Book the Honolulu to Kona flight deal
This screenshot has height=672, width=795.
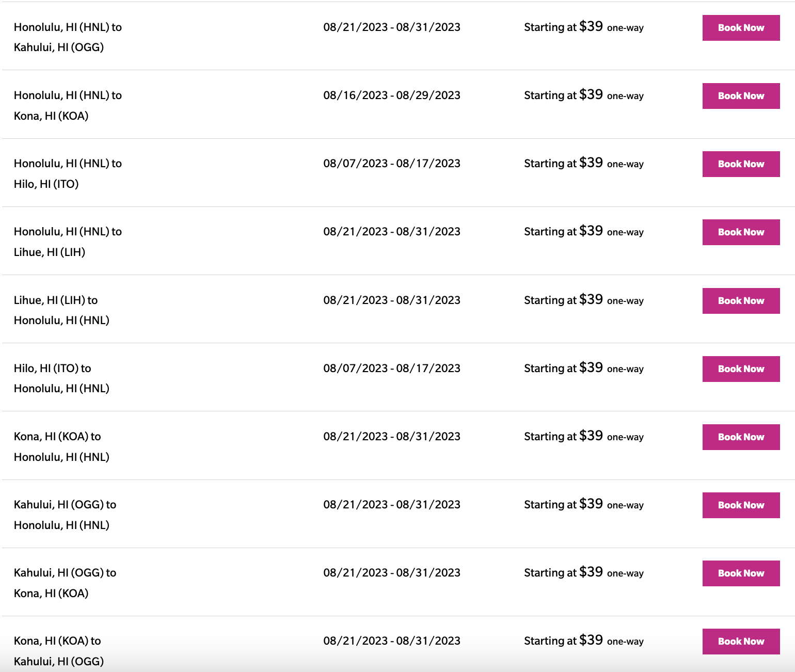point(740,96)
